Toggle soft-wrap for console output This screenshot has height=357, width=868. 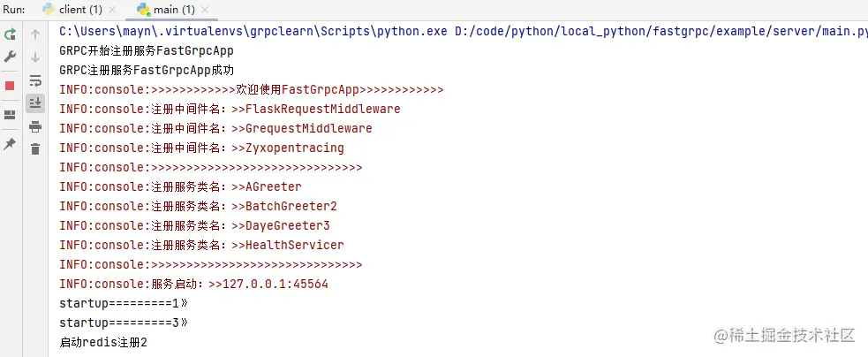35,81
